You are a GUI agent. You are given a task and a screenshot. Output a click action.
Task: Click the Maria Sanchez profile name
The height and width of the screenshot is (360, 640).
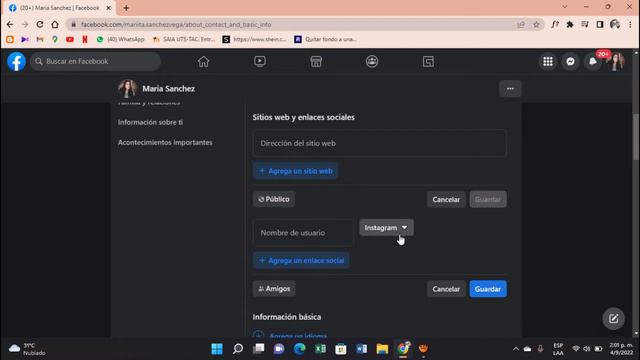pos(169,89)
